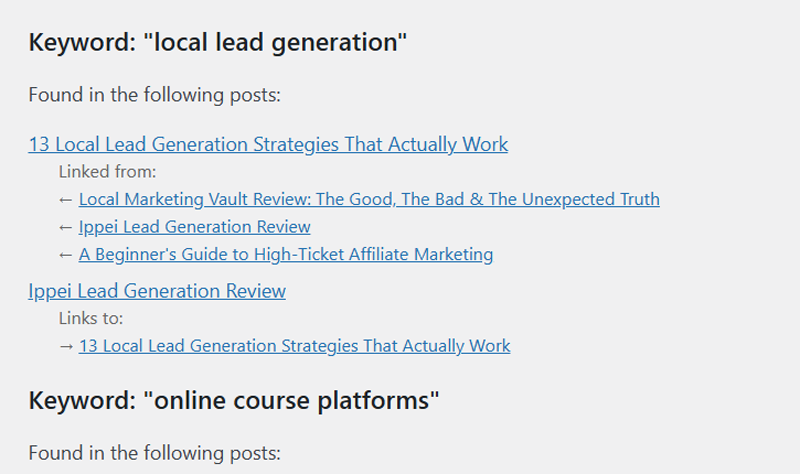800x474 pixels.
Task: Open 'A Beginner's Guide to High-Ticket Affiliate Marketing' link
Action: coord(286,254)
